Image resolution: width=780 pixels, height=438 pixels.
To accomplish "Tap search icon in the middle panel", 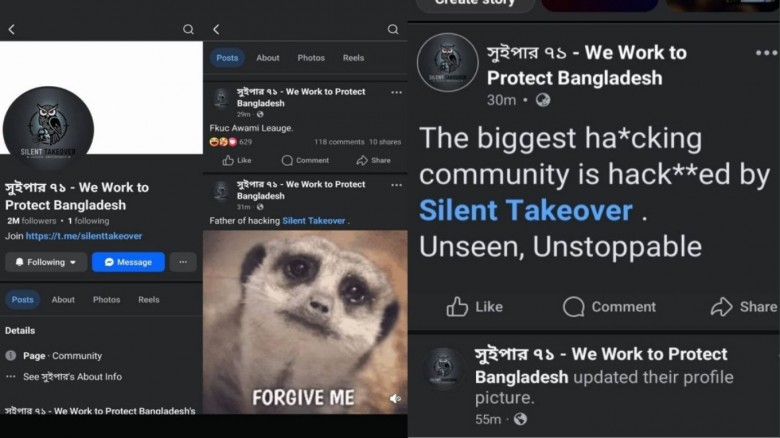I will (393, 29).
